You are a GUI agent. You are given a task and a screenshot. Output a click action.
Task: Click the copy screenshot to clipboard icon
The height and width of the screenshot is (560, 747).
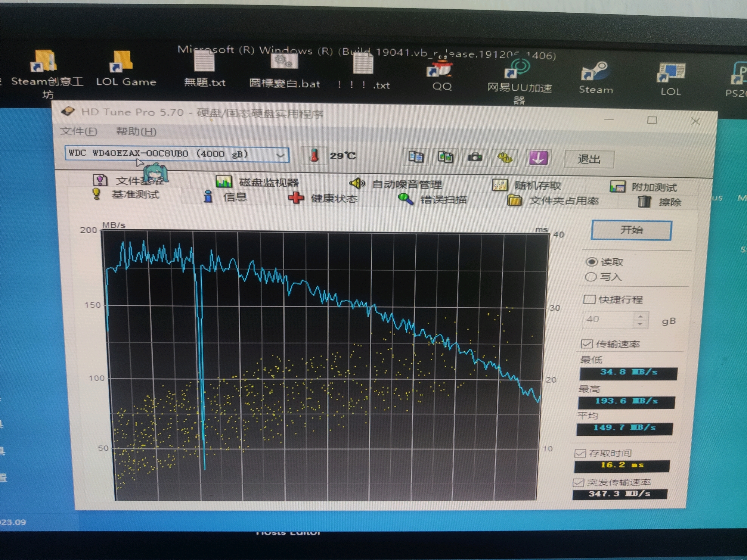445,158
